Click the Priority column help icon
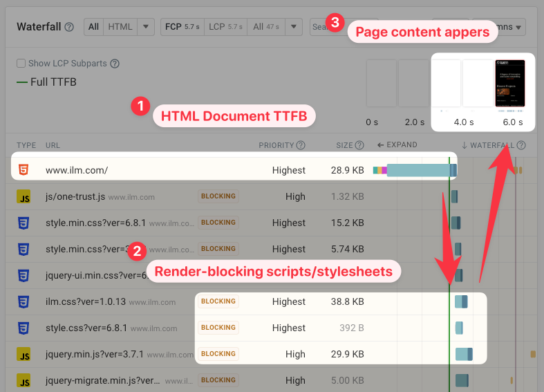This screenshot has width=544, height=392. click(301, 145)
